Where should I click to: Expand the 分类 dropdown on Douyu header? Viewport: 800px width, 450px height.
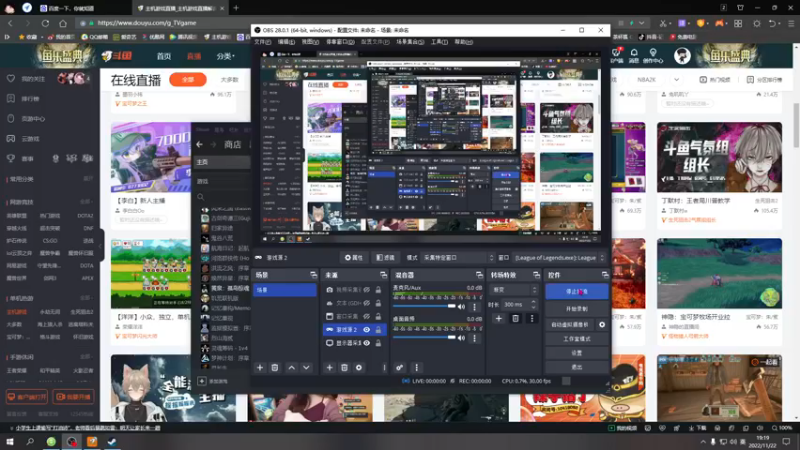pos(226,56)
